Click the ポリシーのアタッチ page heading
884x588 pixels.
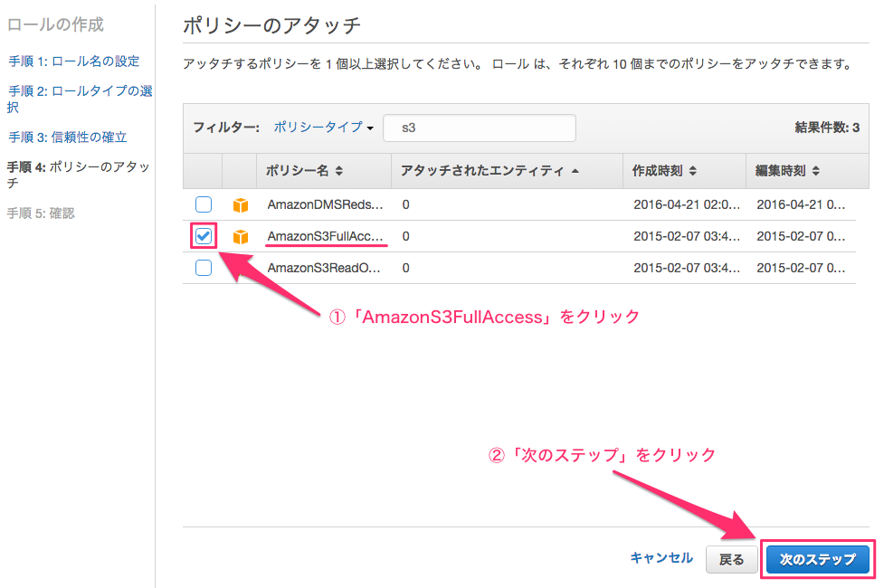271,25
